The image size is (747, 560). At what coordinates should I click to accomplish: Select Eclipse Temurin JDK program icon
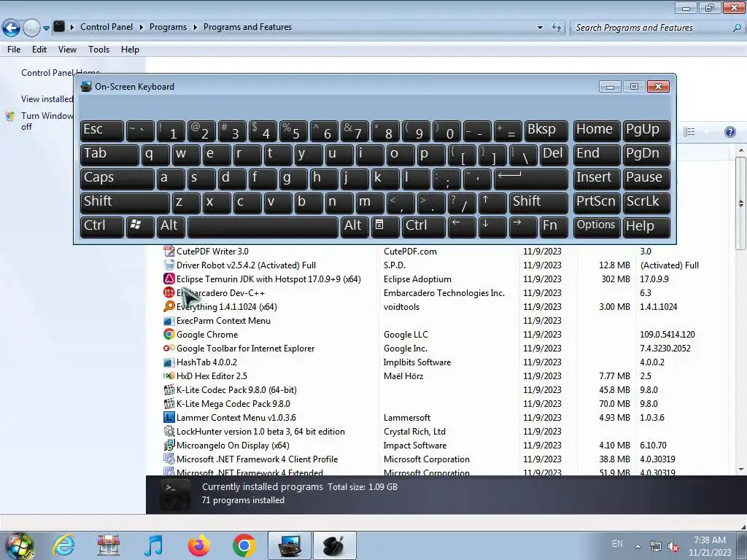click(x=169, y=279)
